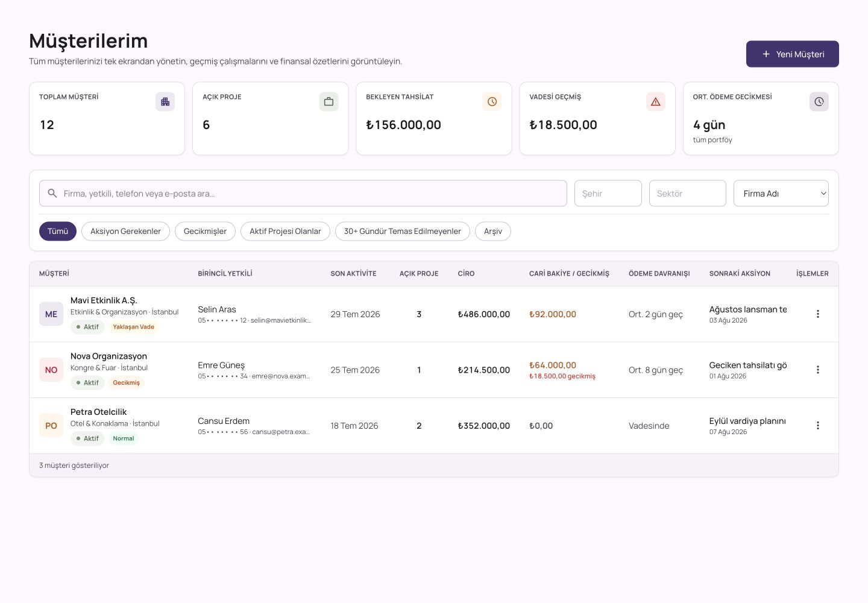The height and width of the screenshot is (603, 868).
Task: Select the Gecikmişler filter chip
Action: point(205,232)
